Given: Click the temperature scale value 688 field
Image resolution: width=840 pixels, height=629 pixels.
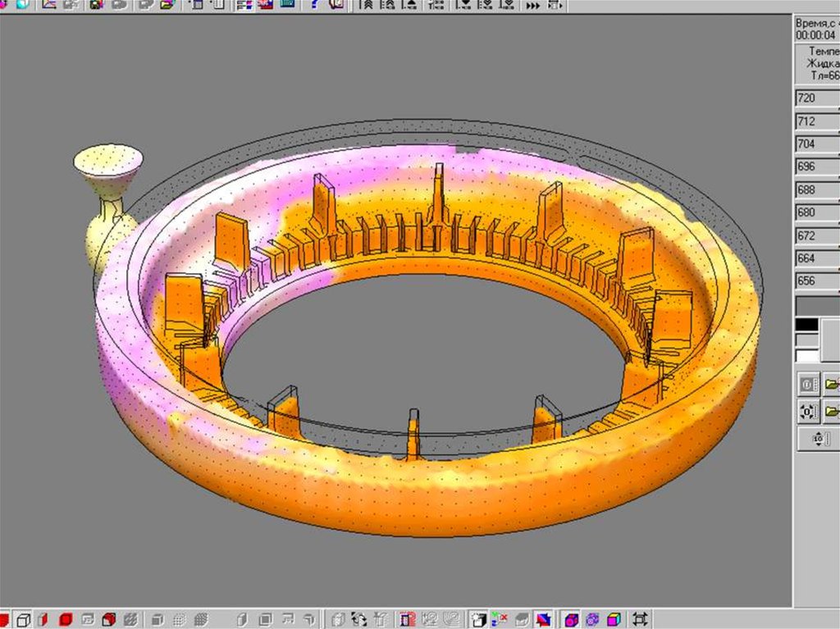Looking at the screenshot, I should coord(816,190).
